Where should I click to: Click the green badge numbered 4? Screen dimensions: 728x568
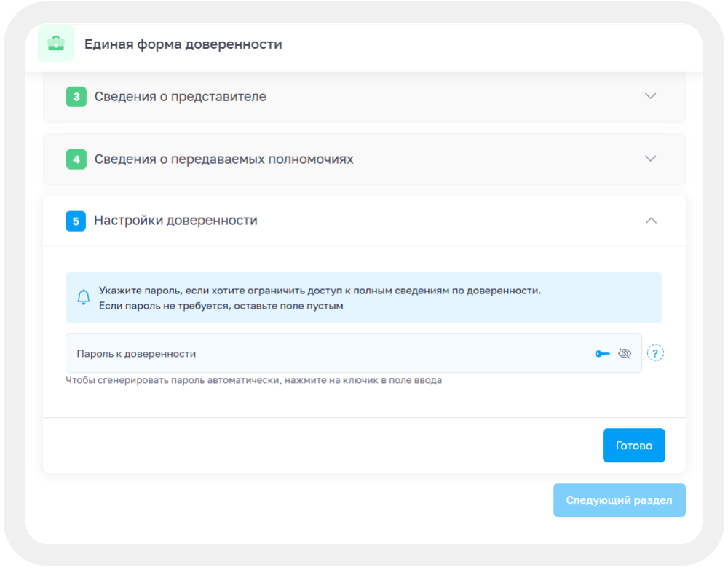(76, 159)
